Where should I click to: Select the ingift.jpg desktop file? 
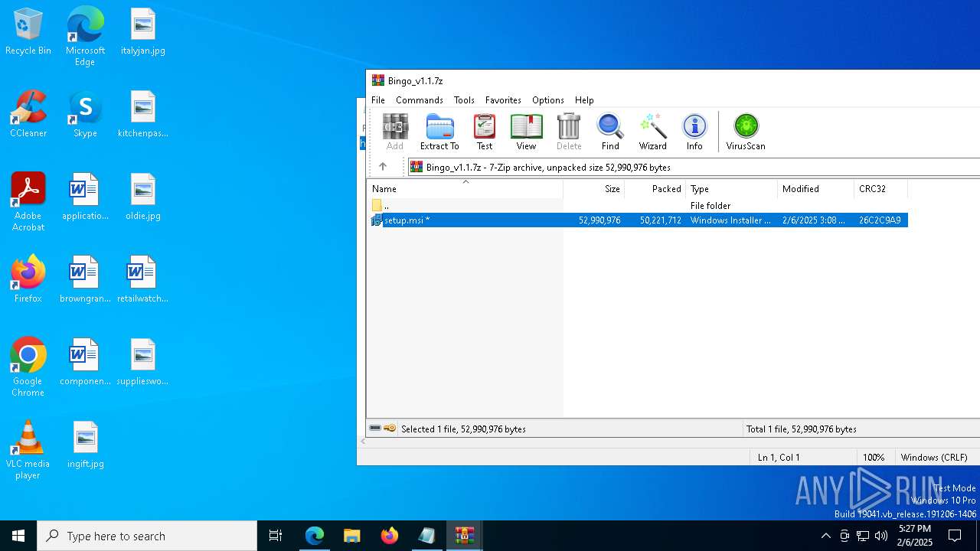point(85,445)
